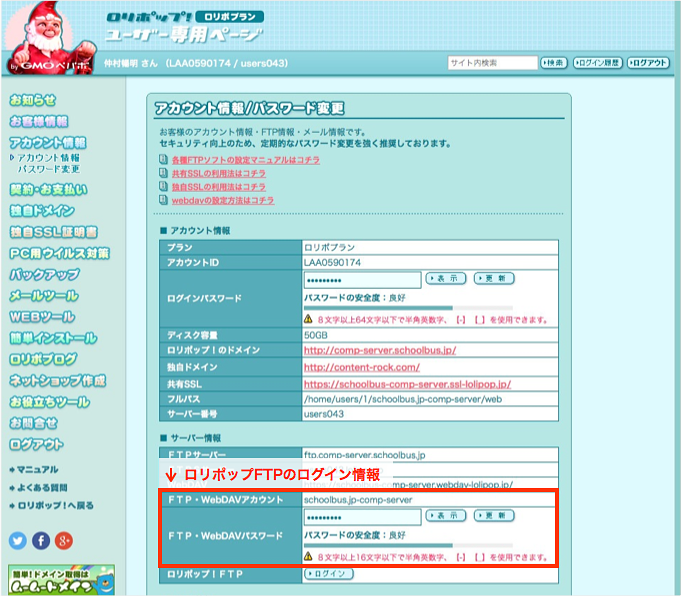Click document icon beside 共有SSLの利用法 link
The image size is (681, 596).
(163, 173)
